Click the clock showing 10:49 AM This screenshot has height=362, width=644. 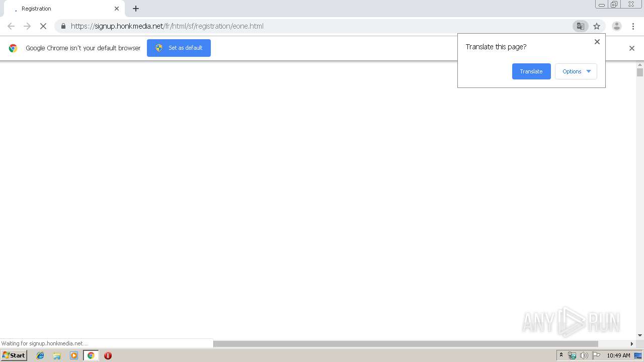pyautogui.click(x=618, y=355)
